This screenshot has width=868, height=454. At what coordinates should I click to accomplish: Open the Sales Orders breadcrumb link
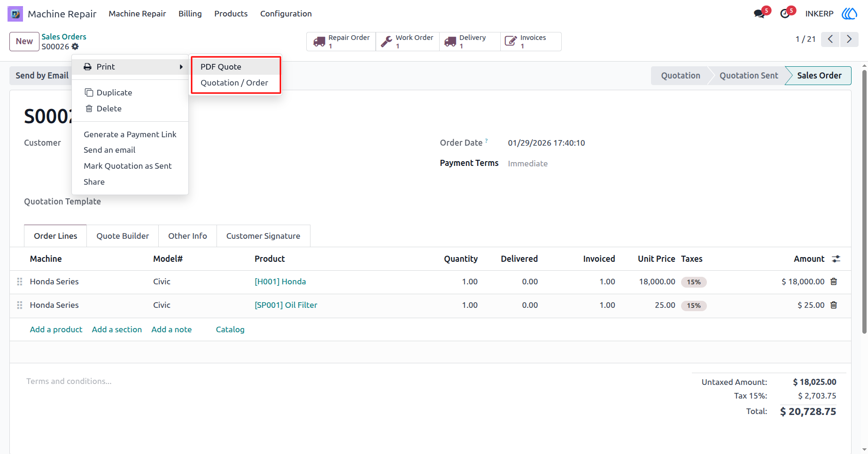(x=64, y=37)
